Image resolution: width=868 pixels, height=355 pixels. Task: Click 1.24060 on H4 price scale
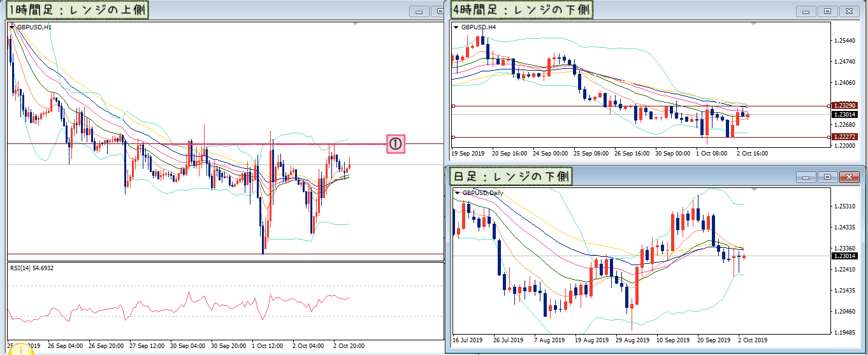coord(845,83)
